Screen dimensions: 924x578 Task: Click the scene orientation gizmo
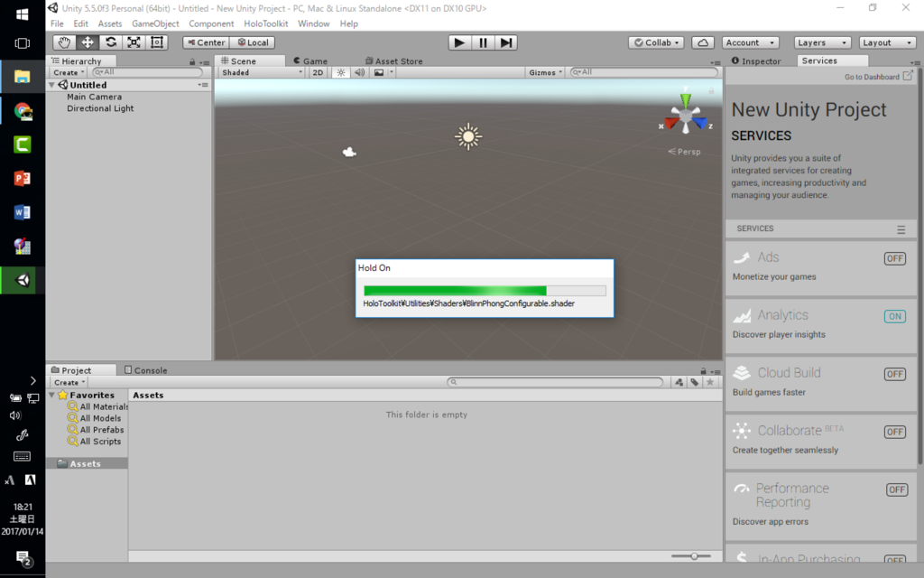point(686,115)
